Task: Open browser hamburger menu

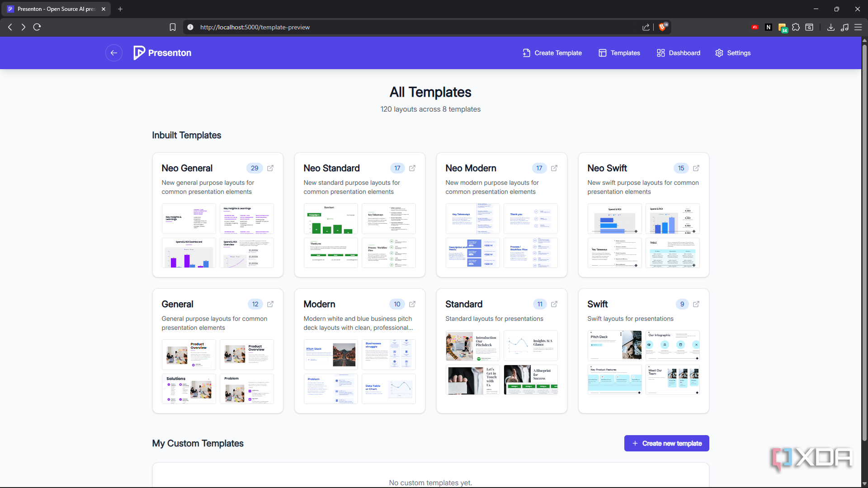Action: click(858, 27)
